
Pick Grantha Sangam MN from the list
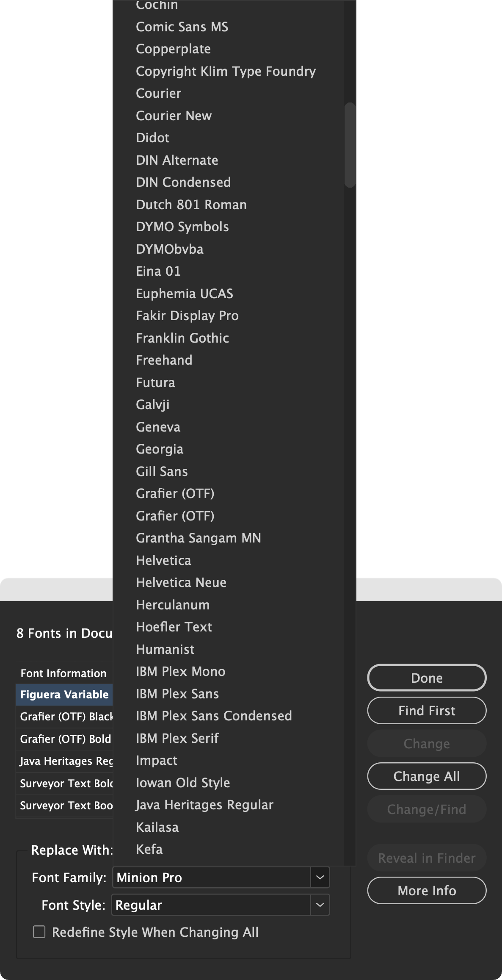coord(199,538)
